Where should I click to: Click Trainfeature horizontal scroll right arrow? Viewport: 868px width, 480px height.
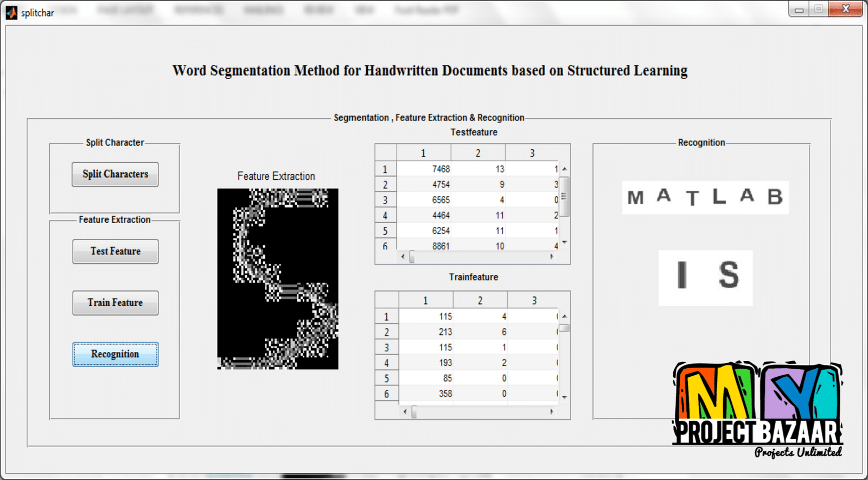[x=552, y=412]
